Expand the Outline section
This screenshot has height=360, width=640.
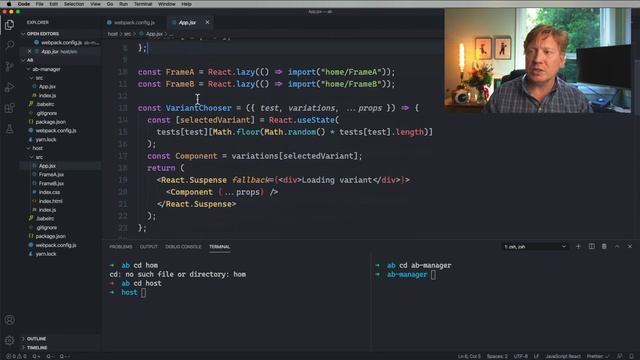pyautogui.click(x=36, y=339)
